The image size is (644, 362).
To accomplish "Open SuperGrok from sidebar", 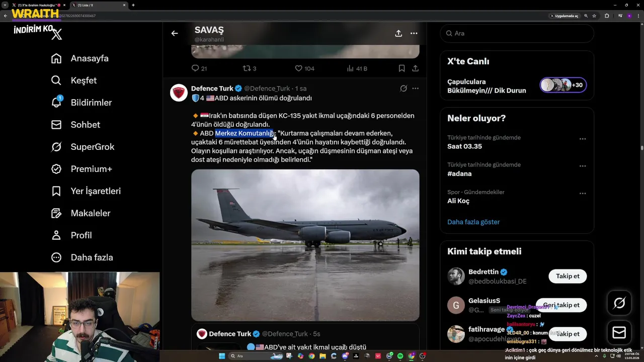I will (x=83, y=147).
